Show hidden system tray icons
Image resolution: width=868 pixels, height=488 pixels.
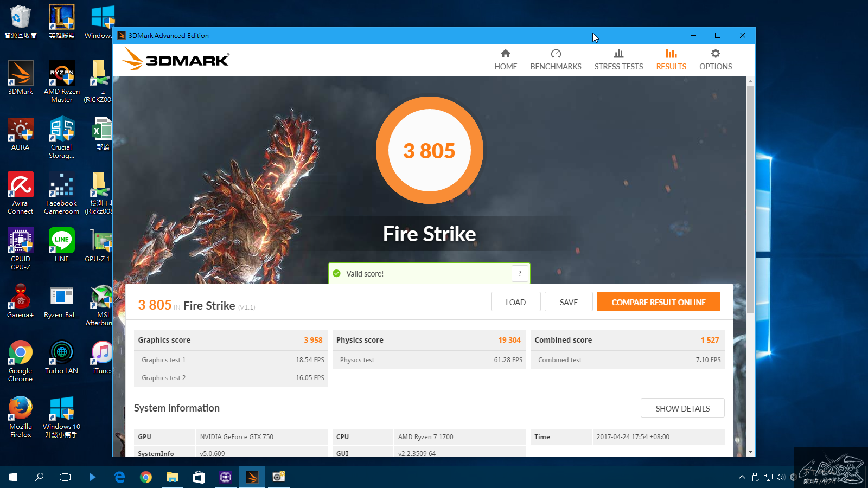click(742, 477)
